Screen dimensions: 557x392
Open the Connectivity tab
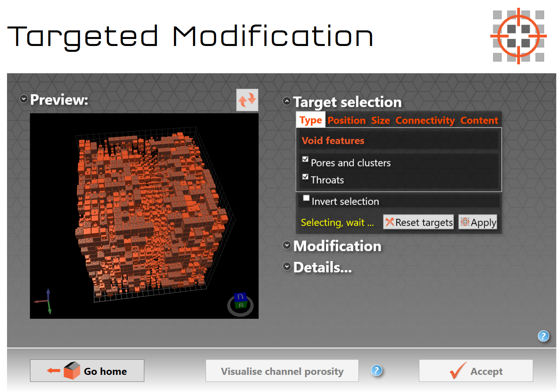425,120
